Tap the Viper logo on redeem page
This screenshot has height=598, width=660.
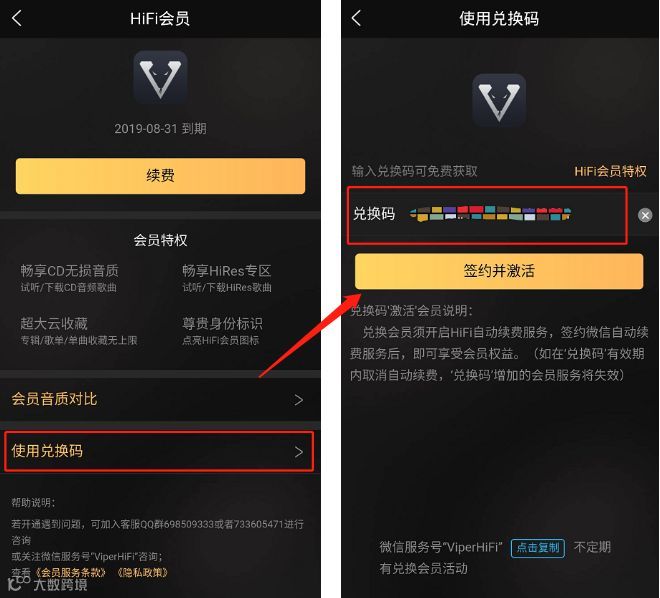point(499,100)
